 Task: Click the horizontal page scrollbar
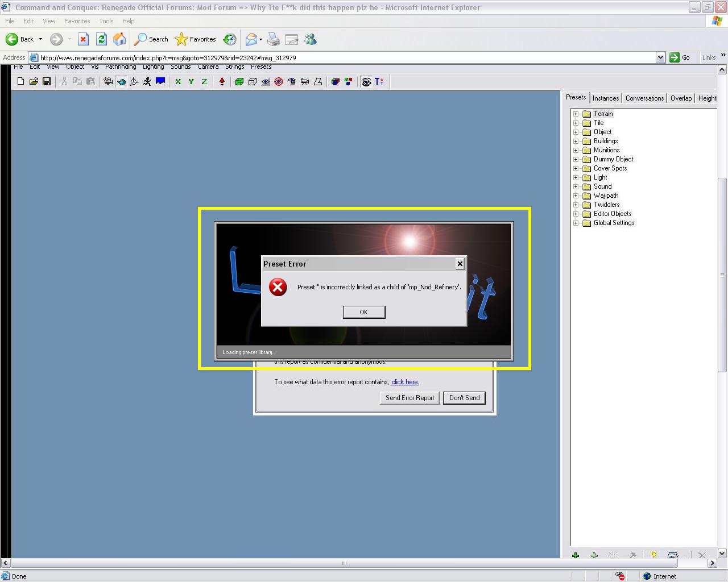coord(344,563)
